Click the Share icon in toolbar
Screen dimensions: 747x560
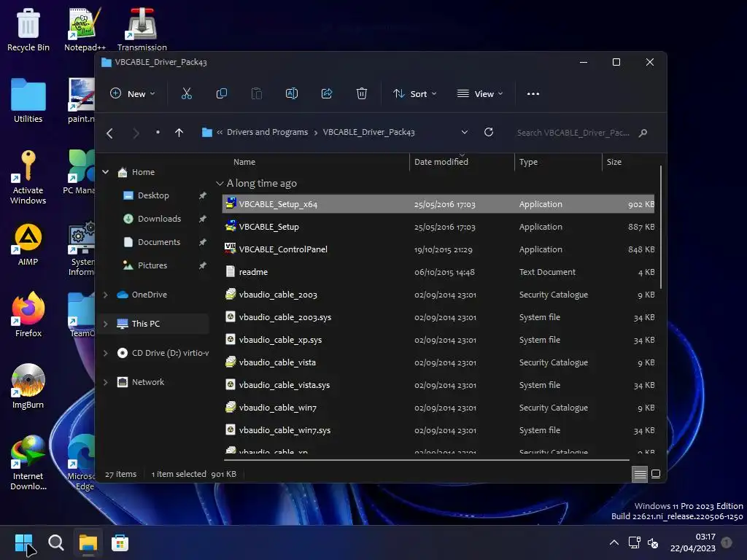coord(327,94)
